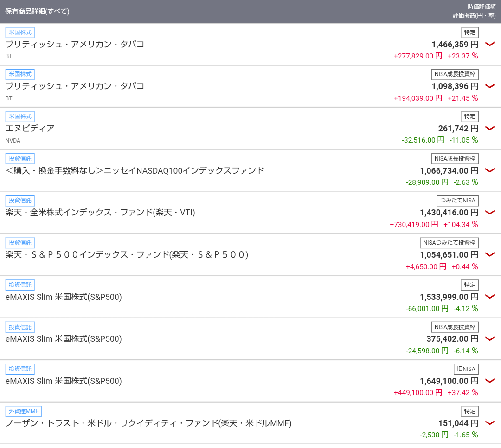The image size is (501, 448).
Task: Select the gain +730,419.00 円
Action: coord(414,225)
